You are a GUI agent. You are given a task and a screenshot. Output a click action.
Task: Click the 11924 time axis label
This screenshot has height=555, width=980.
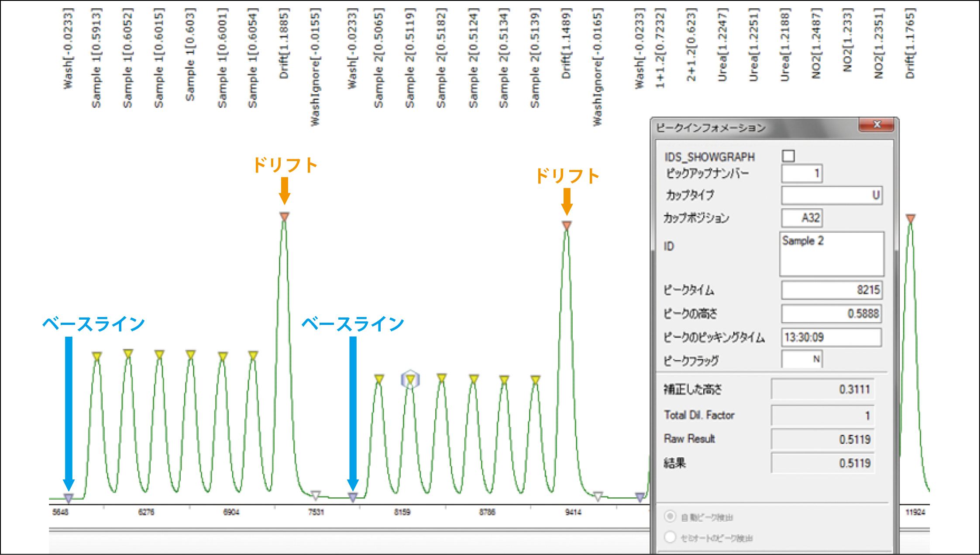(915, 512)
